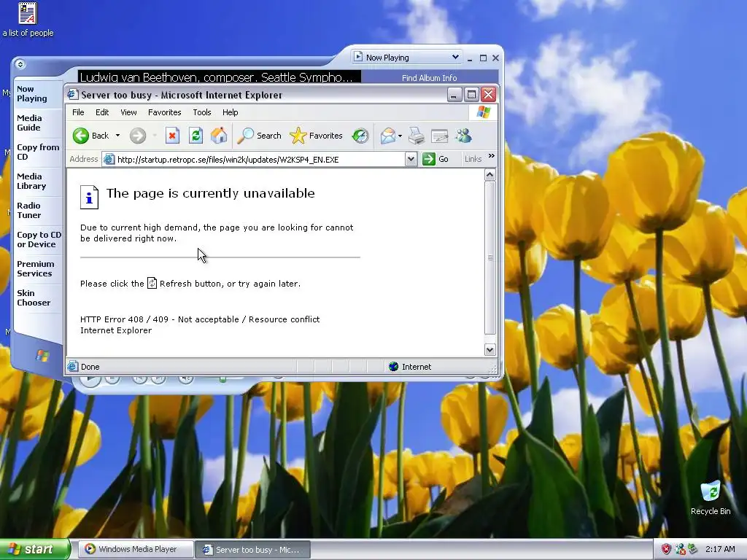Click the grey Forward arrow button
The width and height of the screenshot is (747, 560).
[138, 136]
